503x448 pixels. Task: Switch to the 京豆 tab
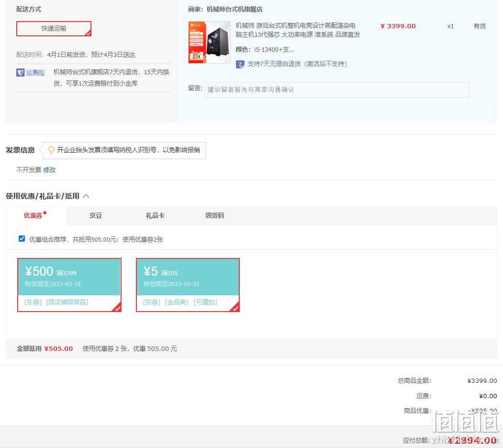click(95, 216)
